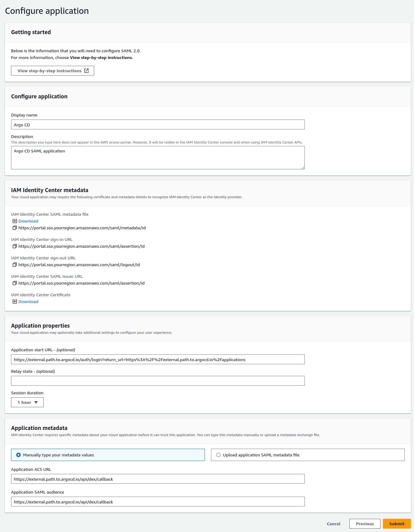
Task: Click the Application SAML audience field
Action: point(158,502)
